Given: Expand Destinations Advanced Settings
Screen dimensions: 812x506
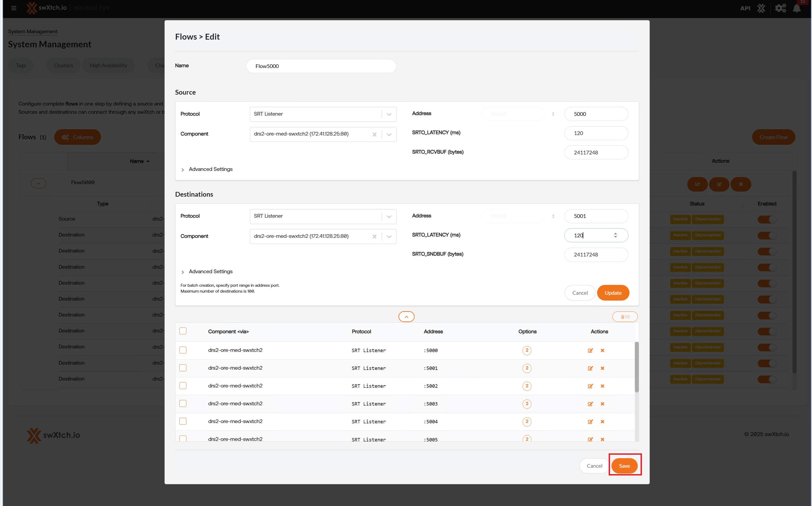Looking at the screenshot, I should tap(210, 271).
